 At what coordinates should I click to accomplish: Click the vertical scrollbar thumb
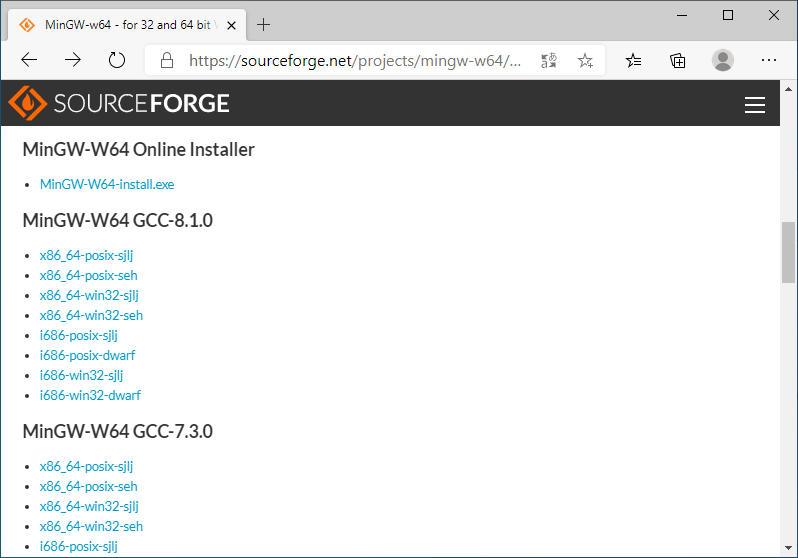coord(788,253)
